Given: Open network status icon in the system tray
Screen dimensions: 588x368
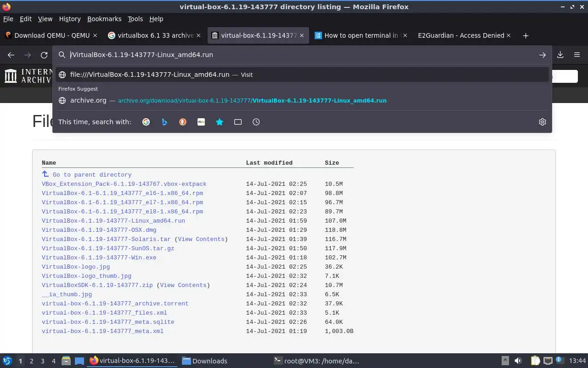Looking at the screenshot, I should click(x=548, y=361).
